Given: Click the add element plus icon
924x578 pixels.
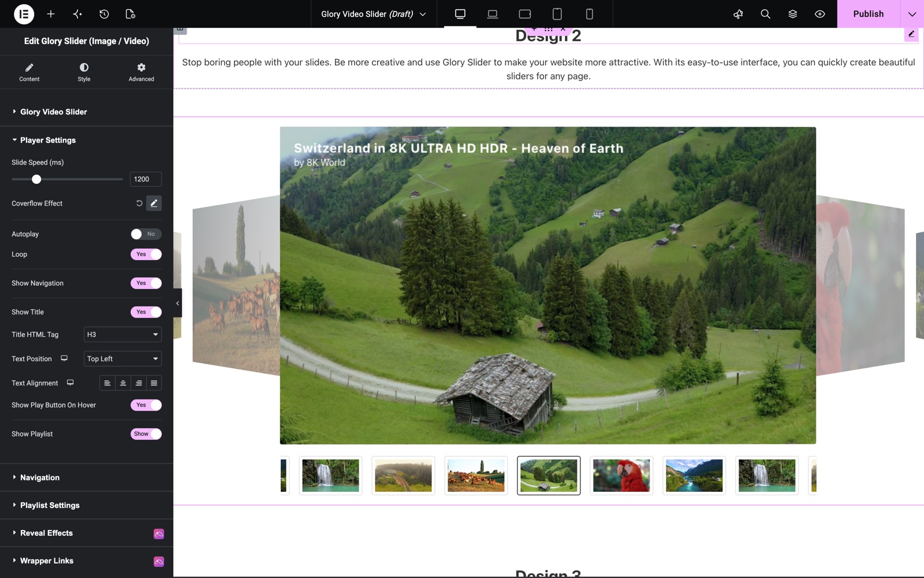Looking at the screenshot, I should coord(51,14).
